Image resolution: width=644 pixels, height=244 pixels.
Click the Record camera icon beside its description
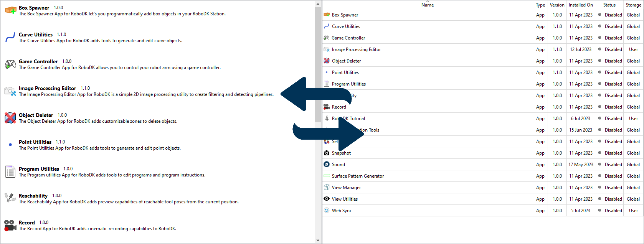(10, 225)
